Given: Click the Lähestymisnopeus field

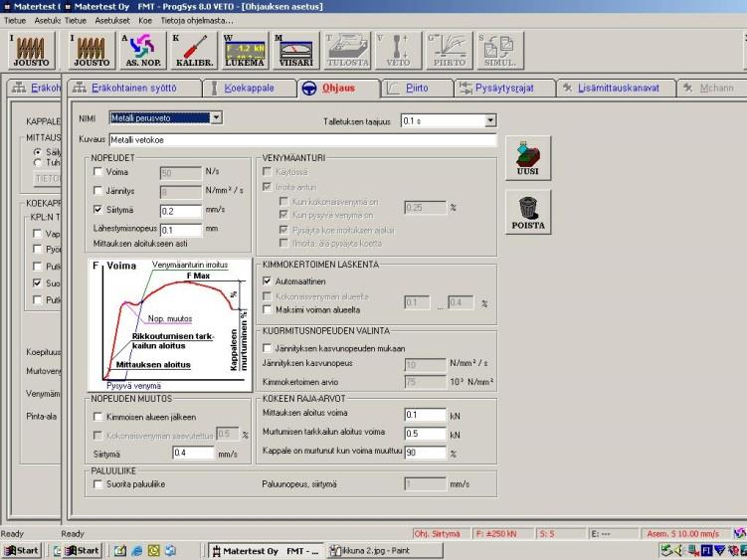Looking at the screenshot, I should pyautogui.click(x=181, y=230).
